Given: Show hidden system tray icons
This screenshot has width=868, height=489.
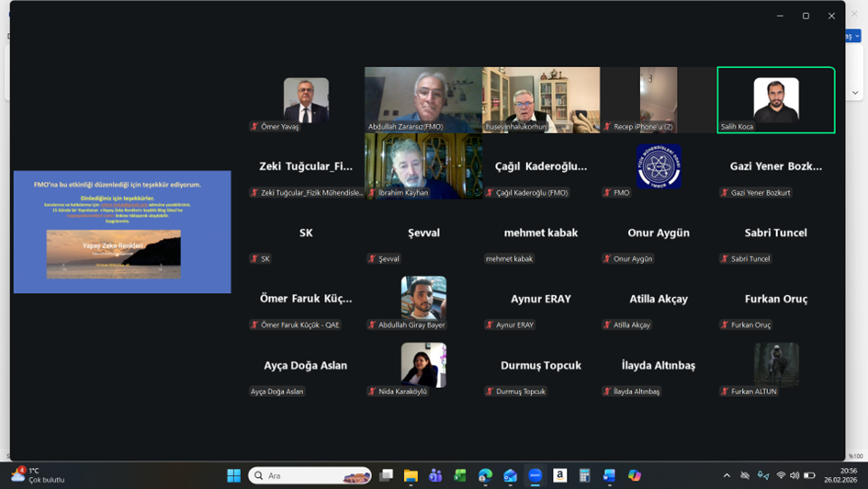Looking at the screenshot, I should (x=727, y=475).
